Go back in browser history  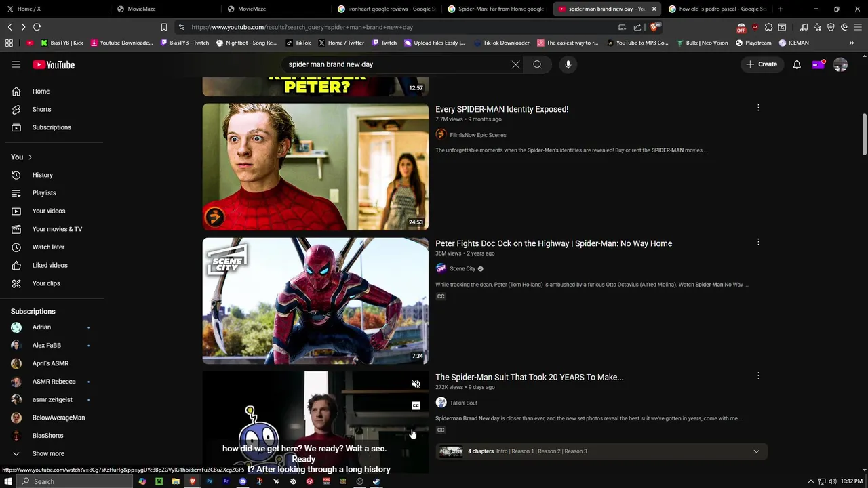click(9, 27)
